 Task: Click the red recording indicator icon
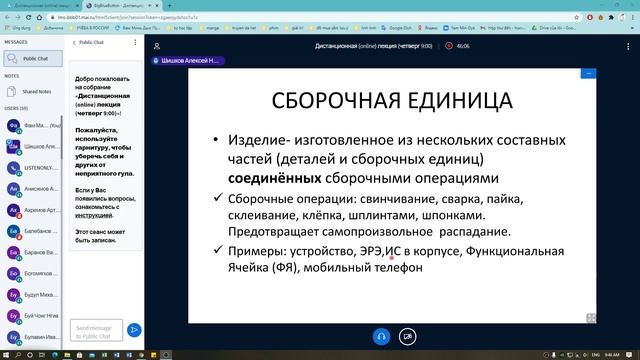[449, 46]
